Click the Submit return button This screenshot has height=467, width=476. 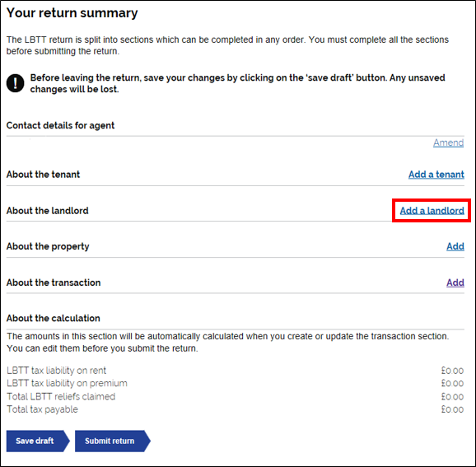click(113, 441)
